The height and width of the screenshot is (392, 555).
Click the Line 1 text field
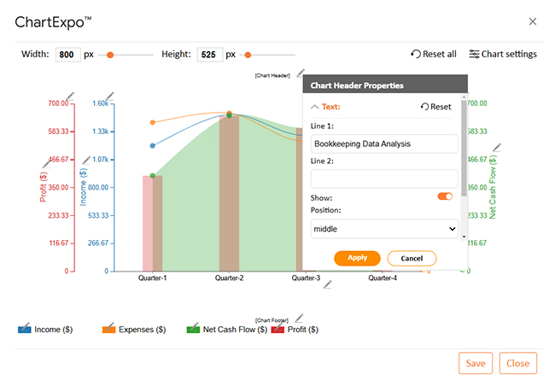pyautogui.click(x=384, y=143)
